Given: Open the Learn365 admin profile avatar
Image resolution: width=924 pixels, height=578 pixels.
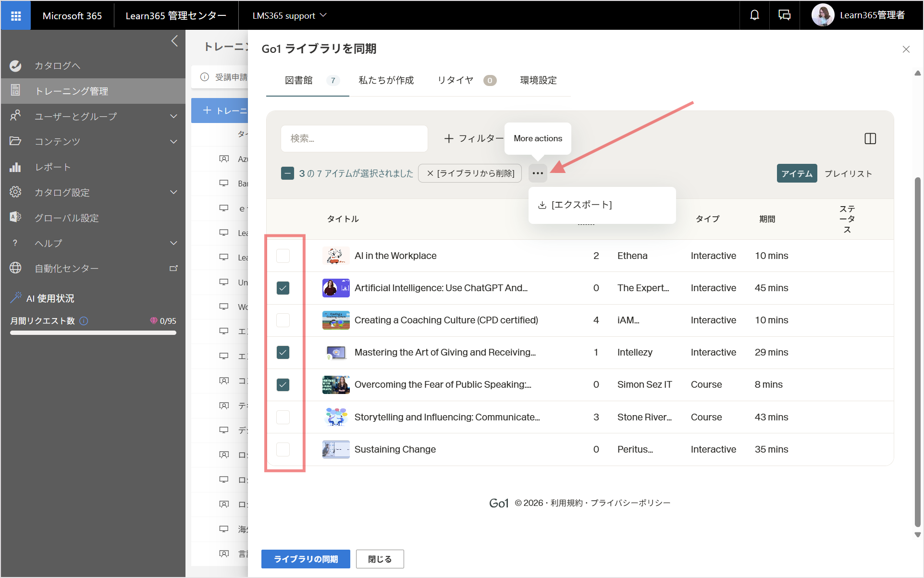Looking at the screenshot, I should (823, 15).
